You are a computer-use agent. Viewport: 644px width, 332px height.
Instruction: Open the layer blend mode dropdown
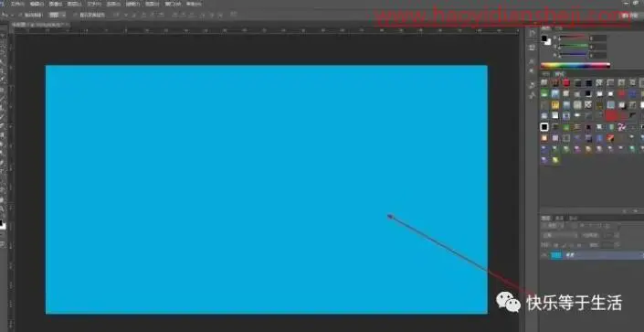pyautogui.click(x=559, y=236)
